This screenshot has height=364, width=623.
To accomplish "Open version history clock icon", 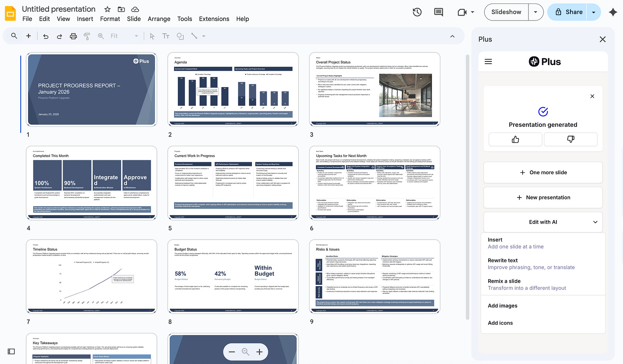I will [417, 12].
